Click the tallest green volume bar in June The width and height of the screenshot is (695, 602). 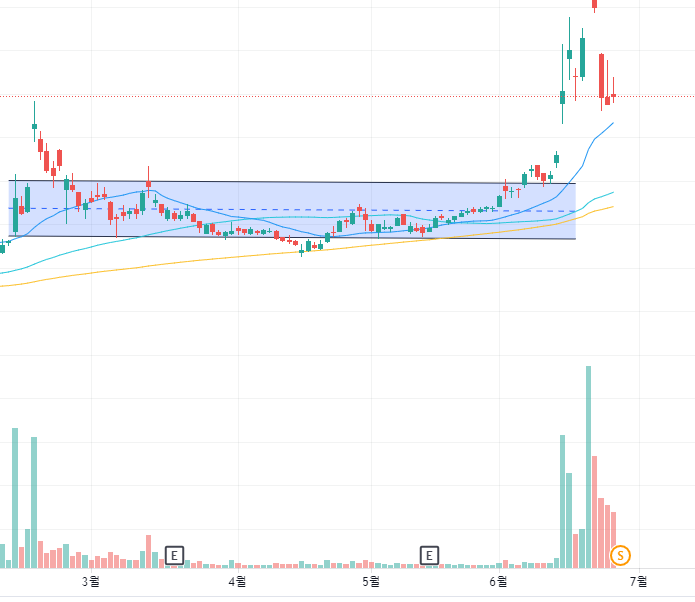click(x=588, y=467)
